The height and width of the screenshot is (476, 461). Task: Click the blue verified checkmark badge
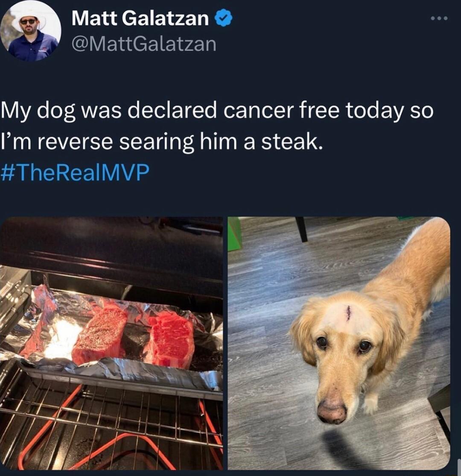coord(223,18)
